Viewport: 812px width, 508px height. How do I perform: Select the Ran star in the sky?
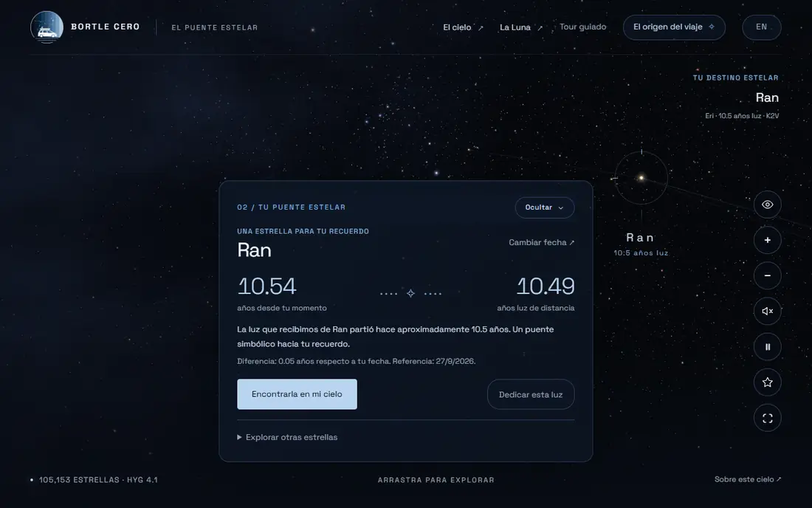point(641,178)
